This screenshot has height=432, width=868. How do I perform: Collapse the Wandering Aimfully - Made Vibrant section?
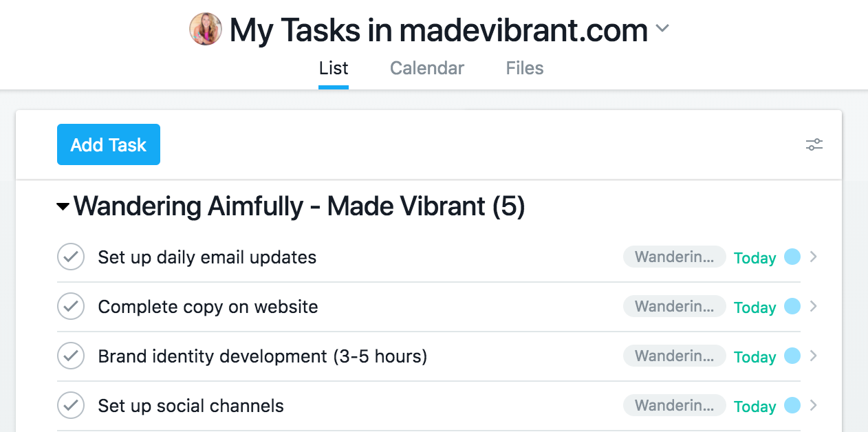[x=63, y=206]
